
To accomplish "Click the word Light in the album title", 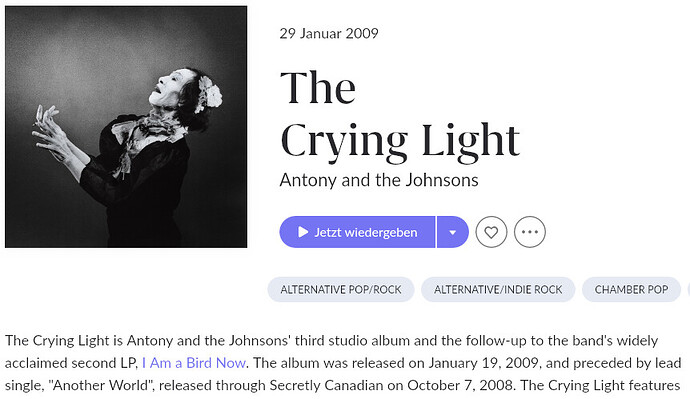I will point(471,142).
